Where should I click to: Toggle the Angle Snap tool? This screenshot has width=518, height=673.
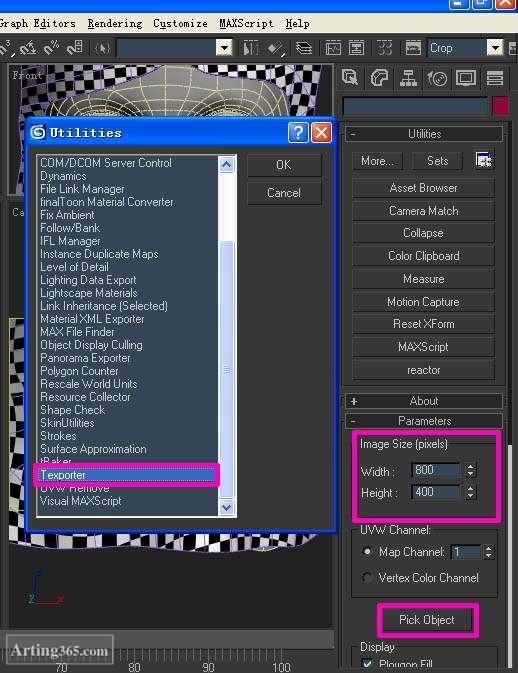28,49
